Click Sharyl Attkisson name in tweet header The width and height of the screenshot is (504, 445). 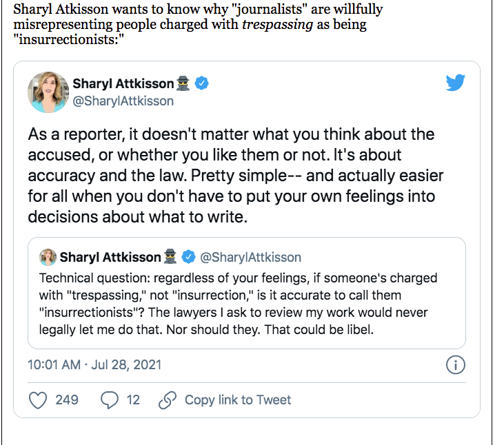(123, 83)
